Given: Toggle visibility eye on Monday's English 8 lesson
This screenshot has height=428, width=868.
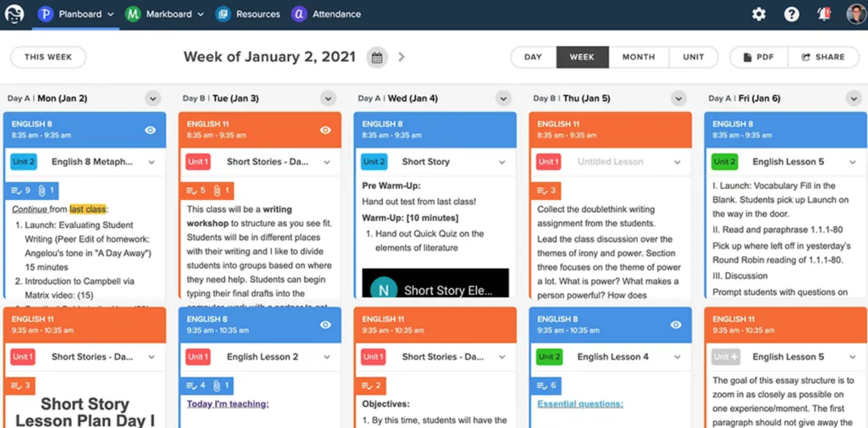Looking at the screenshot, I should [x=151, y=129].
